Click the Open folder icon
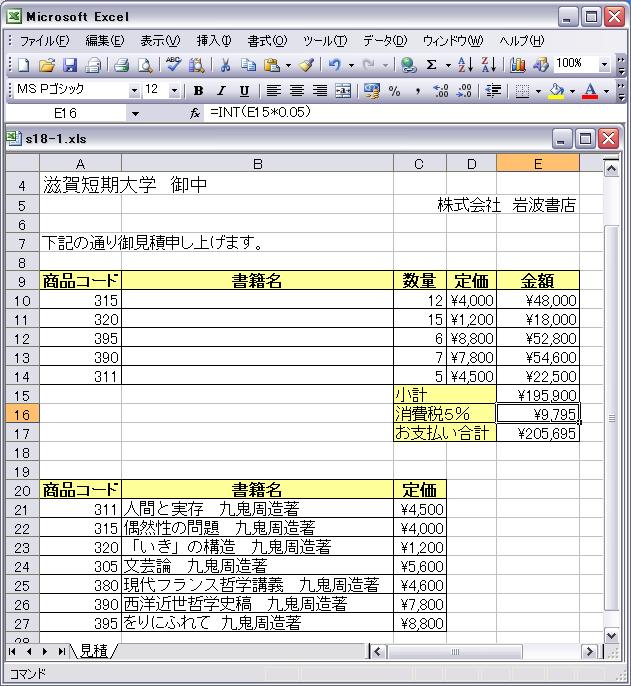Screen dimensions: 631x686 pos(47,66)
